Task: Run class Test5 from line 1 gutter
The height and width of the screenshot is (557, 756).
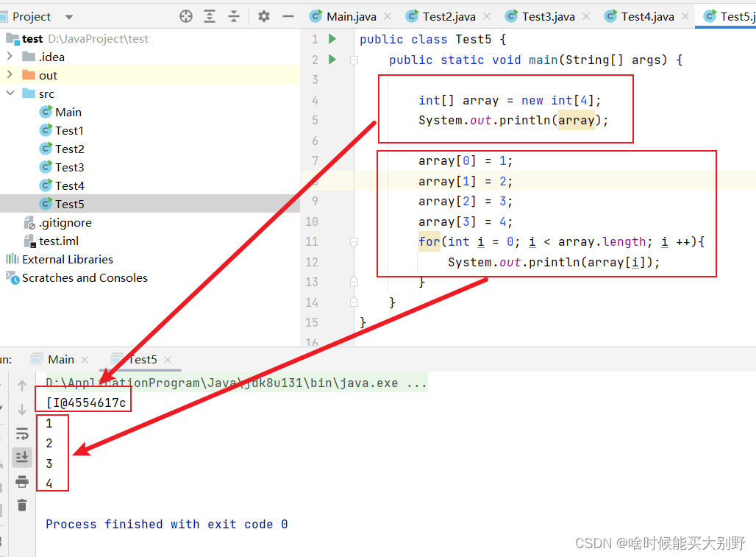Action: (332, 38)
